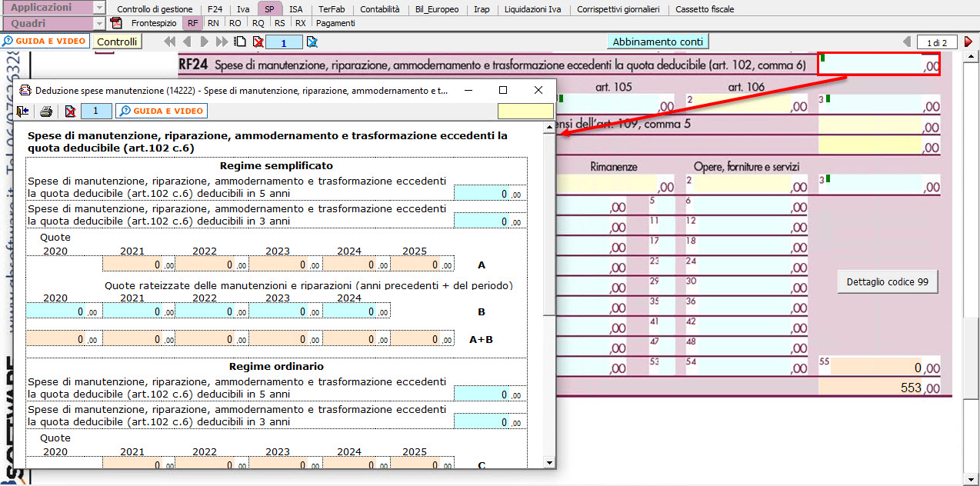Print from the Deduzione spese window
This screenshot has width=980, height=486.
click(46, 112)
